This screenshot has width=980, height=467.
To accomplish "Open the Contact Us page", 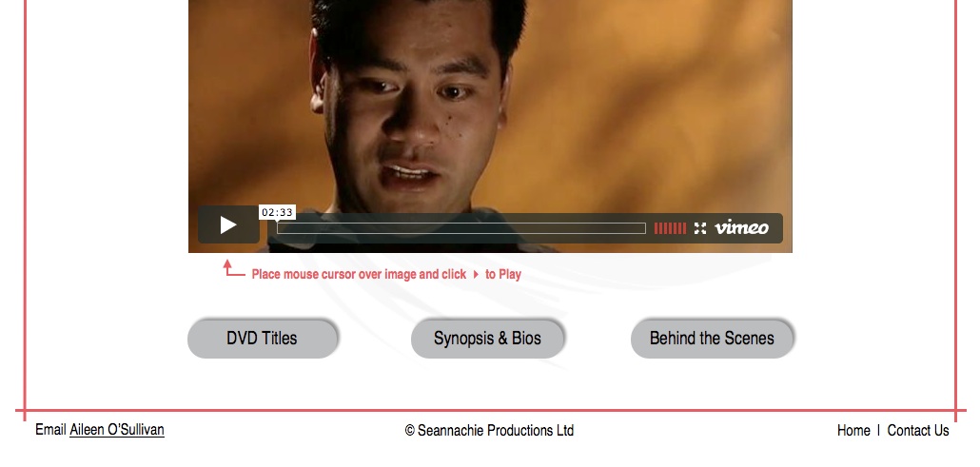I will [x=918, y=431].
